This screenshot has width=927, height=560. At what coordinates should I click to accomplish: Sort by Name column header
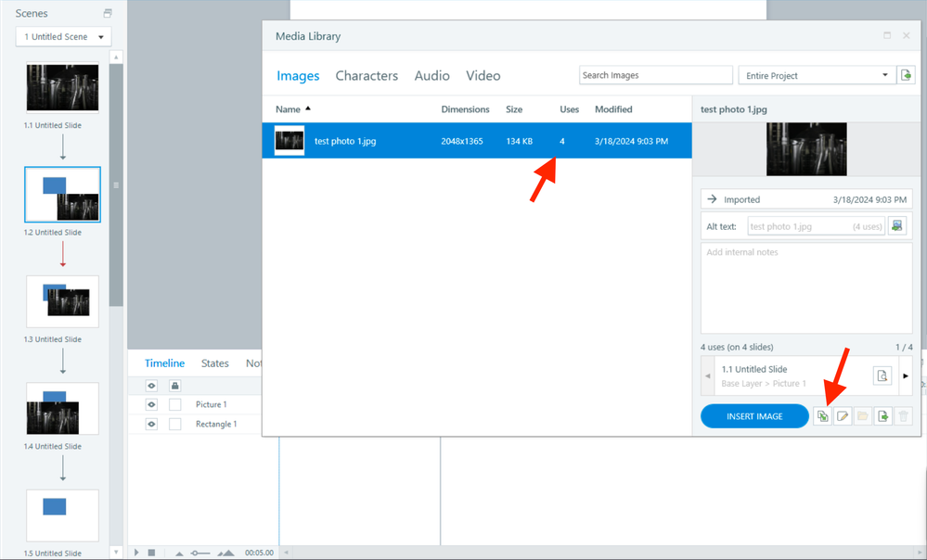[x=292, y=109]
